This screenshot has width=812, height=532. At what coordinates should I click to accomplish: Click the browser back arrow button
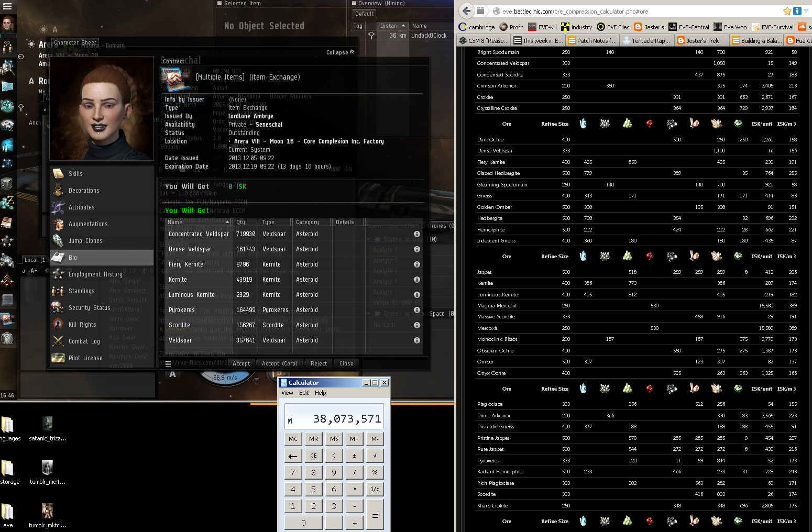click(x=467, y=11)
